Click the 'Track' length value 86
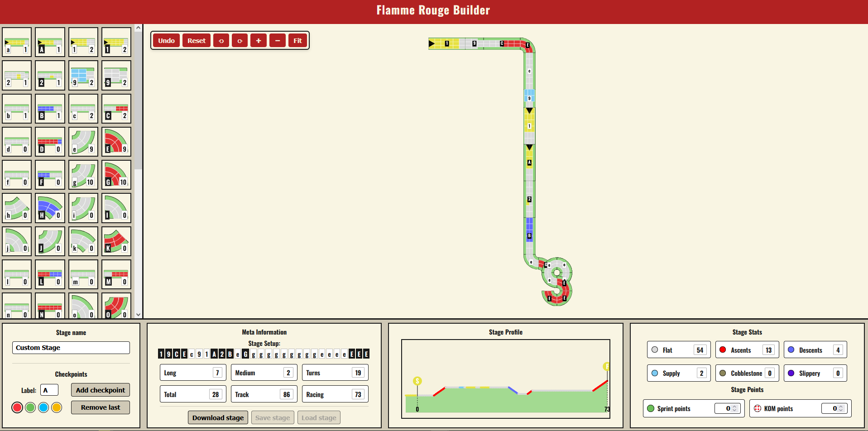This screenshot has height=431, width=868. pyautogui.click(x=287, y=394)
